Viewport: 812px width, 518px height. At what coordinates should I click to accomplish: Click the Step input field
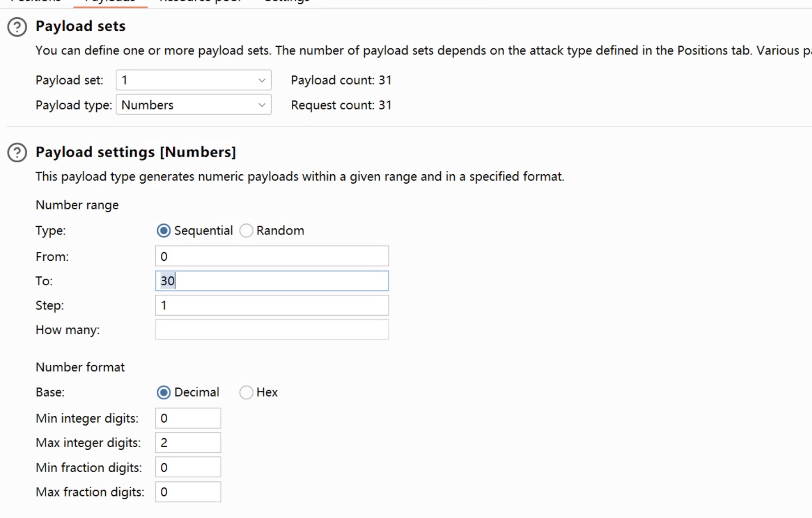(271, 305)
